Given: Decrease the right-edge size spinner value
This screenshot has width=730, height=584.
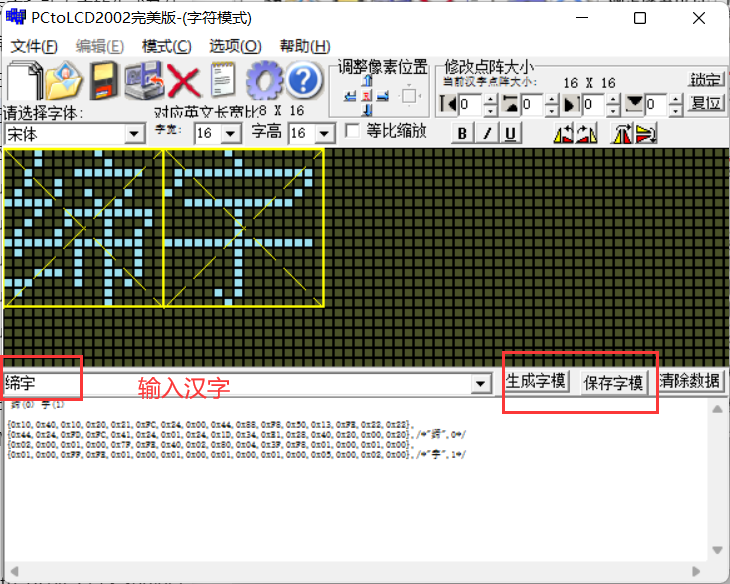Looking at the screenshot, I should point(614,110).
